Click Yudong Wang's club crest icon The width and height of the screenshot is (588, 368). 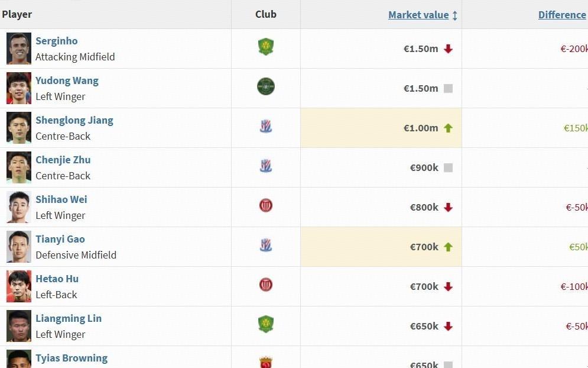point(266,86)
